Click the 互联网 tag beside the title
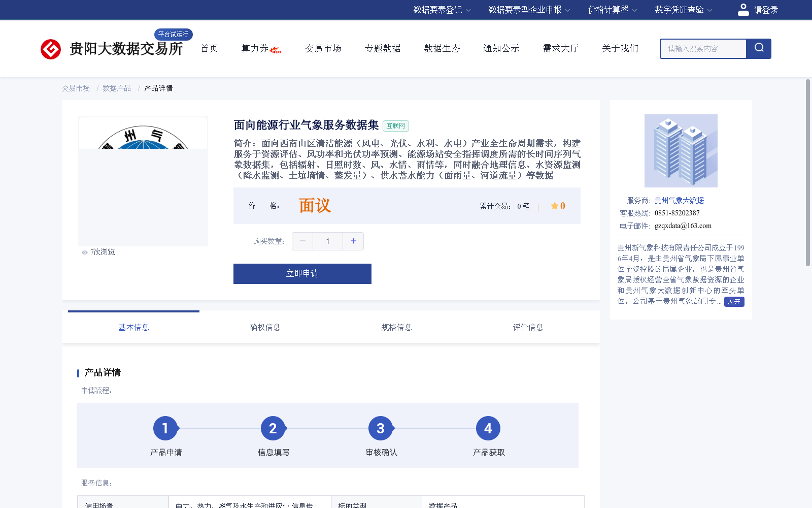 pos(396,126)
